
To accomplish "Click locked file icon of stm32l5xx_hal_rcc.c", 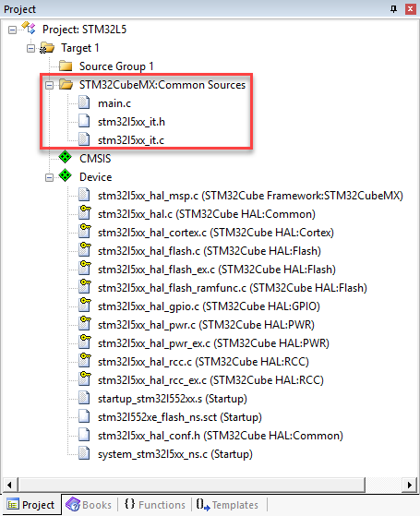I will pyautogui.click(x=85, y=360).
